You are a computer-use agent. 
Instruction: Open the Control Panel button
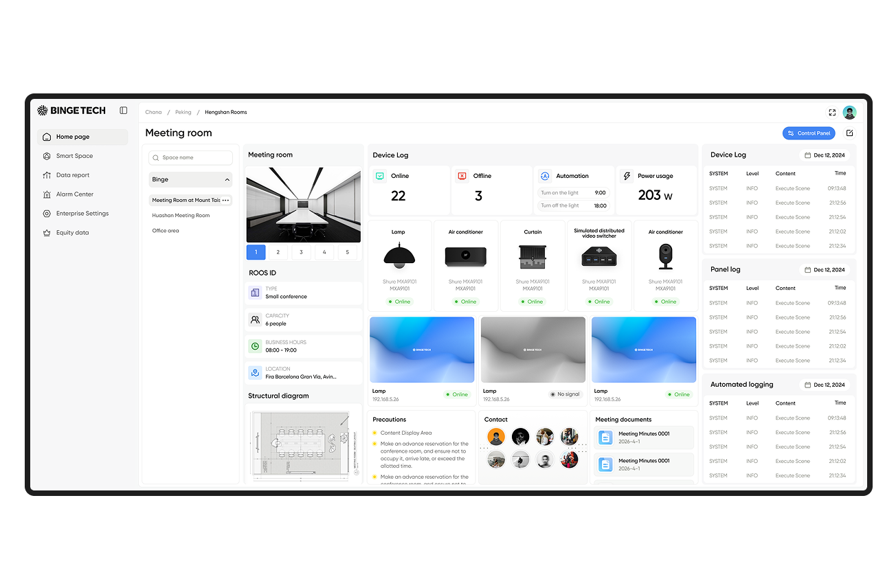pyautogui.click(x=809, y=133)
